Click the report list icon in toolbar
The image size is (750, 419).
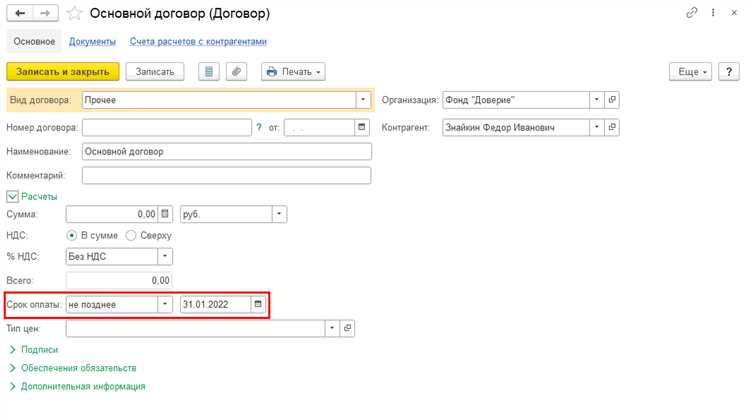point(209,72)
